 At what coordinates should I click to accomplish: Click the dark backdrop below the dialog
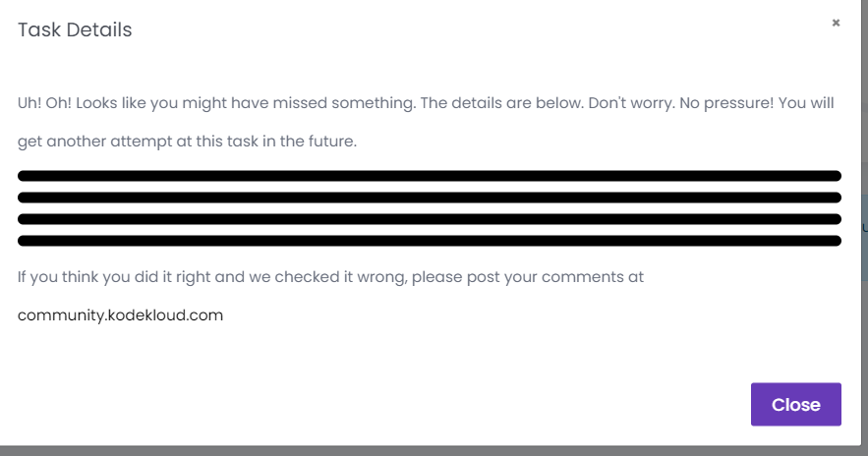[x=433, y=451]
